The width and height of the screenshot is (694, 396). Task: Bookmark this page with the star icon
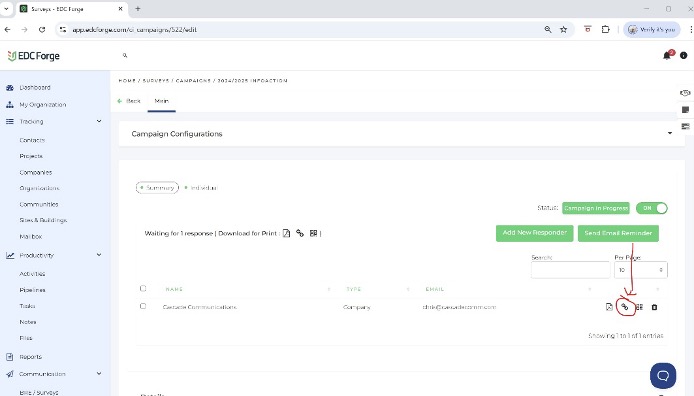[x=563, y=30]
